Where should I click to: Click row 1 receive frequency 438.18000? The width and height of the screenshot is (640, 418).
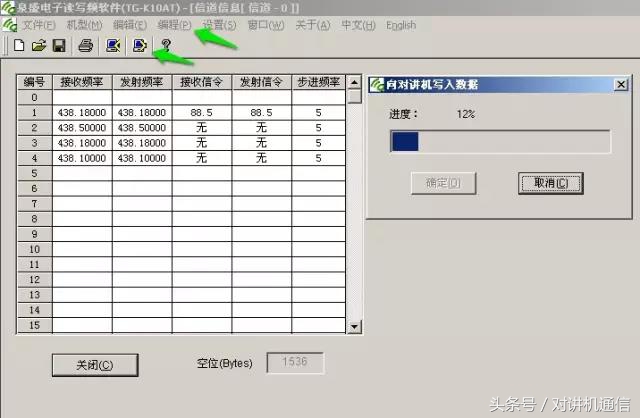tap(82, 113)
